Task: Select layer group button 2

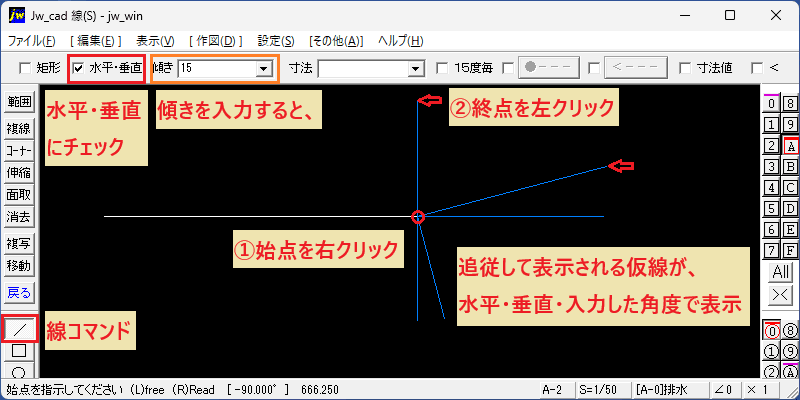Action: pyautogui.click(x=771, y=146)
